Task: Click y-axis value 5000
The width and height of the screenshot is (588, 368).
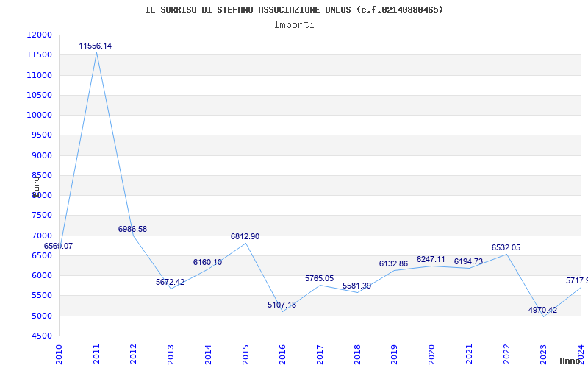Action: click(x=41, y=316)
